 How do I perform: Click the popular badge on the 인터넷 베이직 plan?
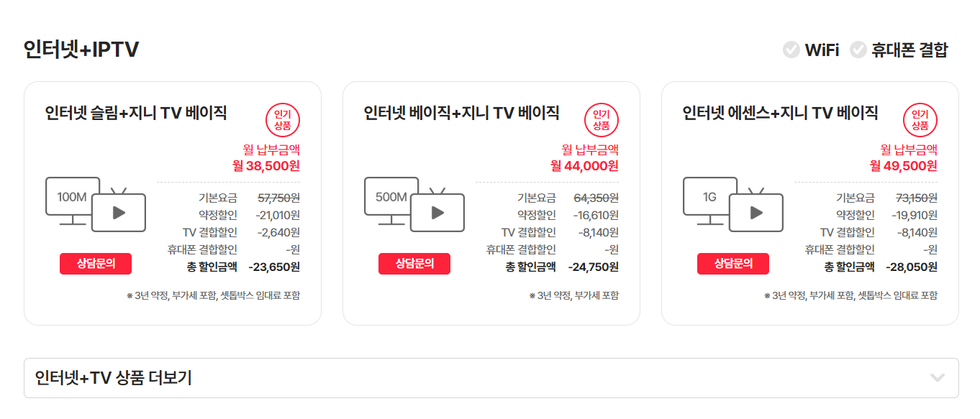[602, 120]
